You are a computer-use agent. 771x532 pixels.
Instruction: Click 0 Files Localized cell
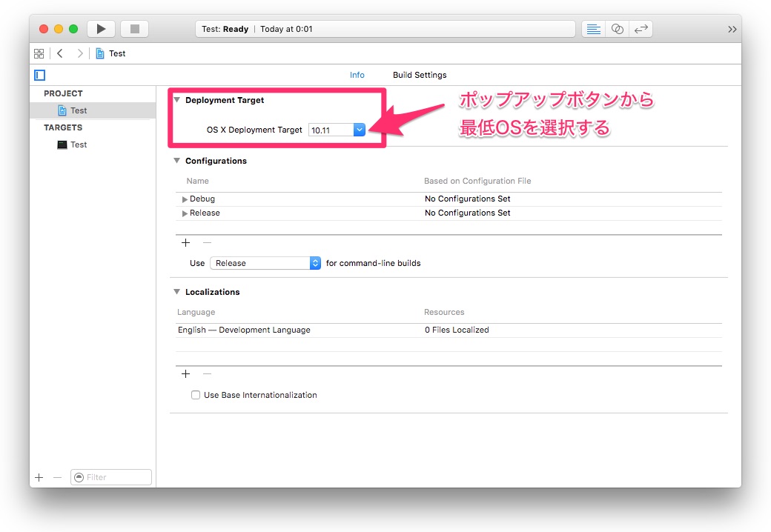tap(457, 330)
